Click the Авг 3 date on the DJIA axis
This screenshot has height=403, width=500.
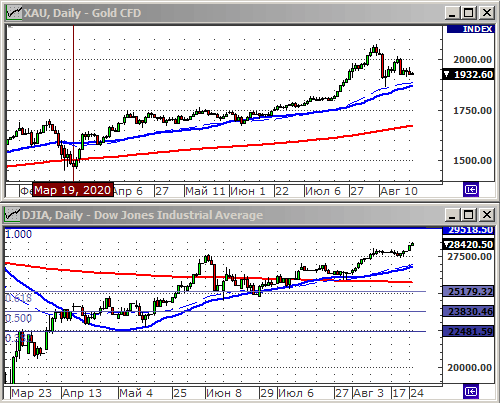click(x=369, y=393)
